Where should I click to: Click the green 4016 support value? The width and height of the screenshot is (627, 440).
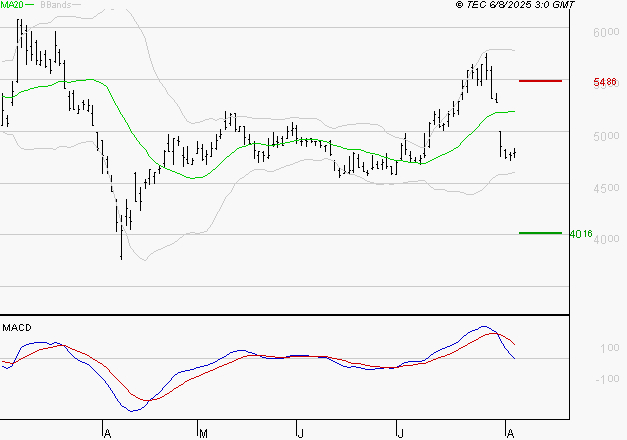[581, 234]
